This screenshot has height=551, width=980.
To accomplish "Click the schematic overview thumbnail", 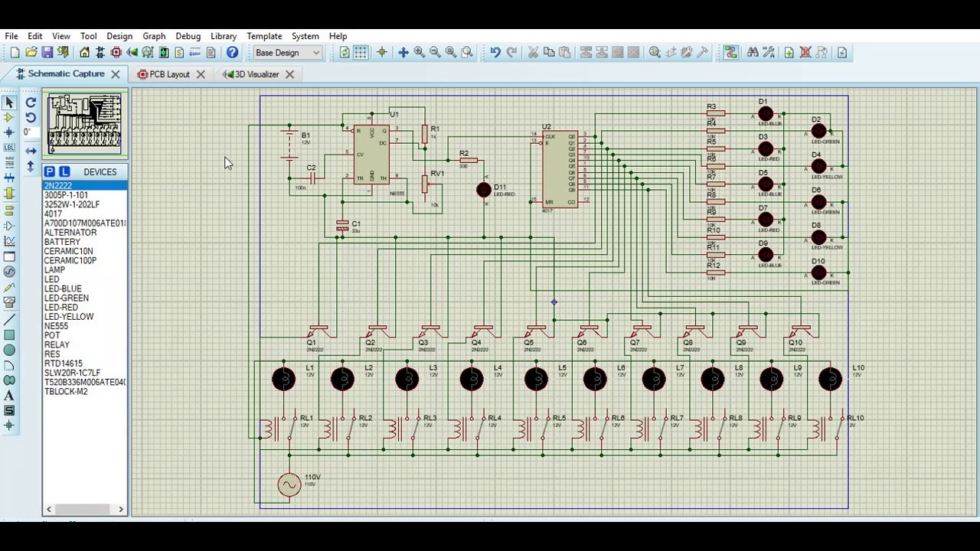I will (85, 124).
